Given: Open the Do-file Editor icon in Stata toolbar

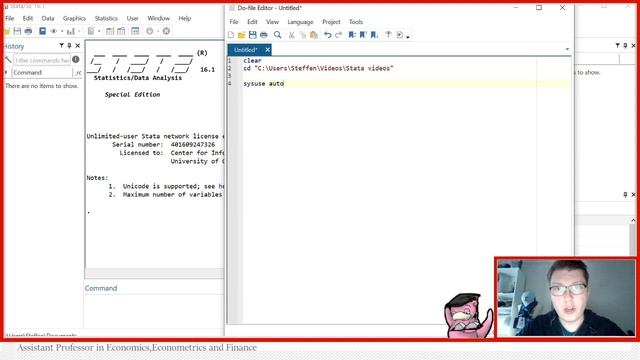Looking at the screenshot, I should pos(91,31).
